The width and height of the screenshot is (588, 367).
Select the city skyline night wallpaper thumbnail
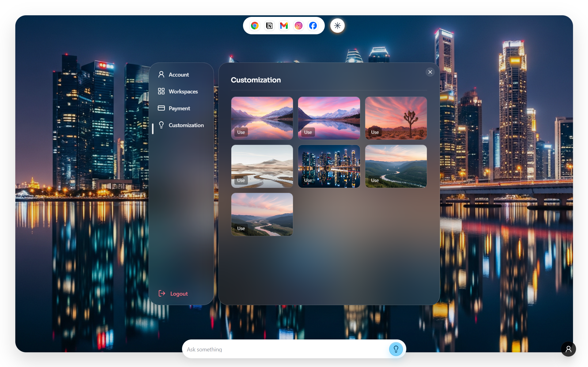tap(329, 166)
